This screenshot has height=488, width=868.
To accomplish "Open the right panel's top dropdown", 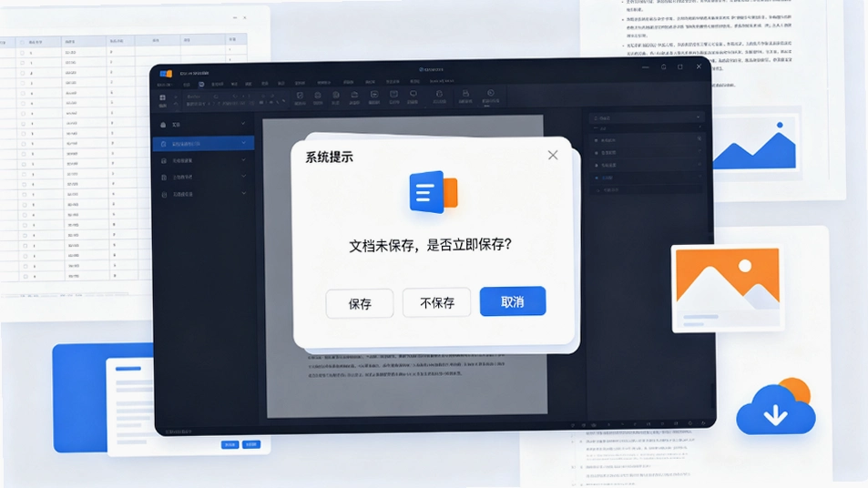I will [646, 117].
